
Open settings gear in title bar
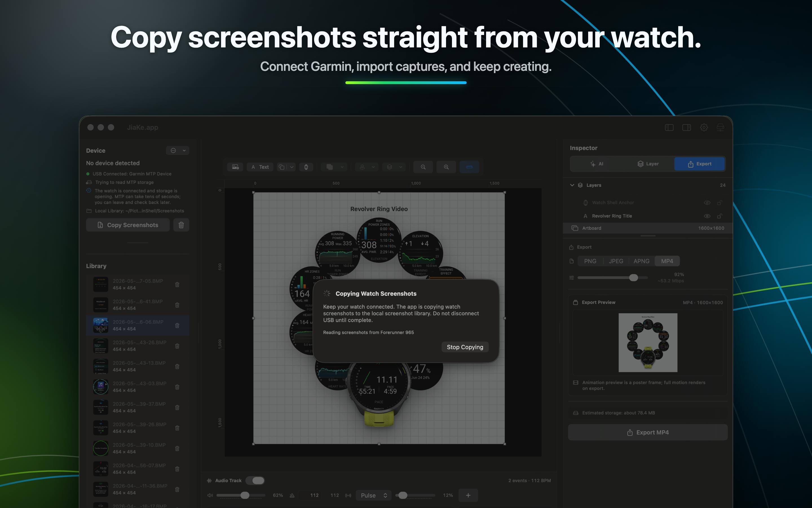pos(704,127)
